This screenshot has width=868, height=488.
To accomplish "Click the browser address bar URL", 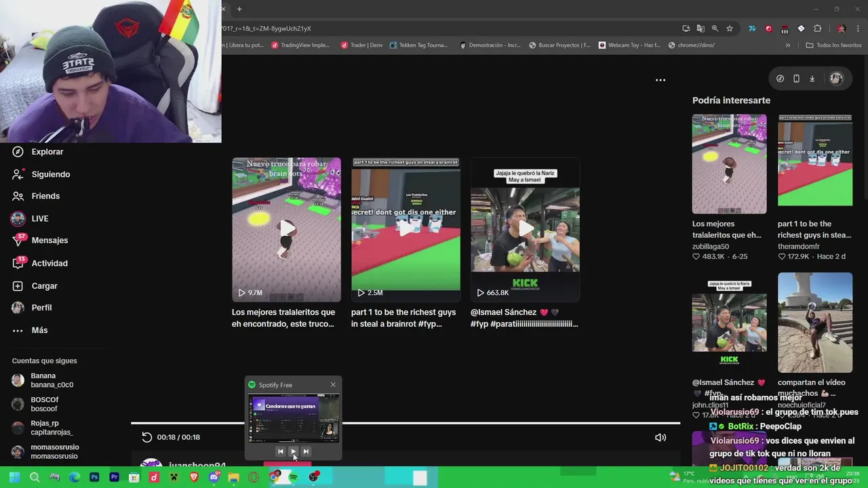I will pos(267,28).
